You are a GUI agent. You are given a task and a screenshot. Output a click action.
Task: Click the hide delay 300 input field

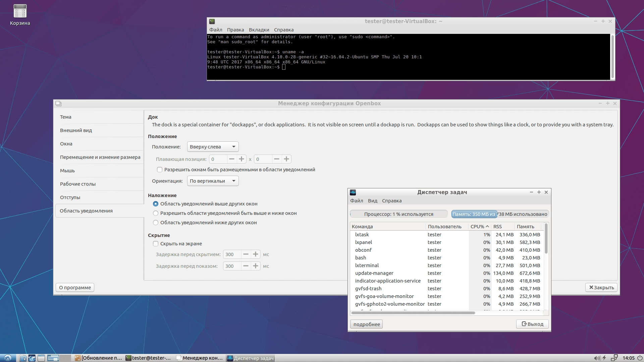coord(232,254)
